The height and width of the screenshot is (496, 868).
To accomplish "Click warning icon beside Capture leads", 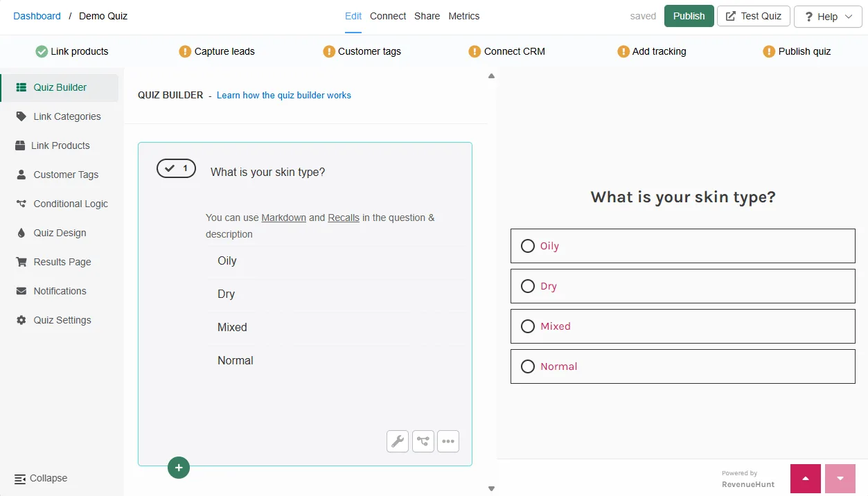I will click(185, 51).
